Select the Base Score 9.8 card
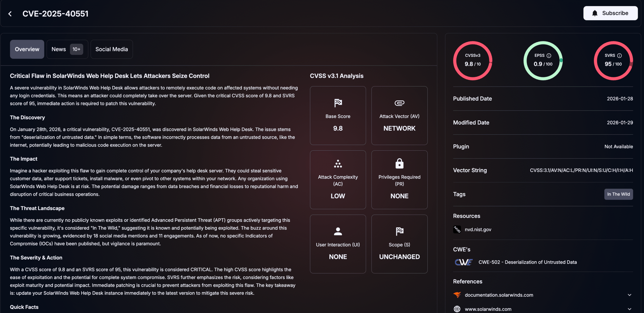The image size is (644, 313). click(338, 116)
